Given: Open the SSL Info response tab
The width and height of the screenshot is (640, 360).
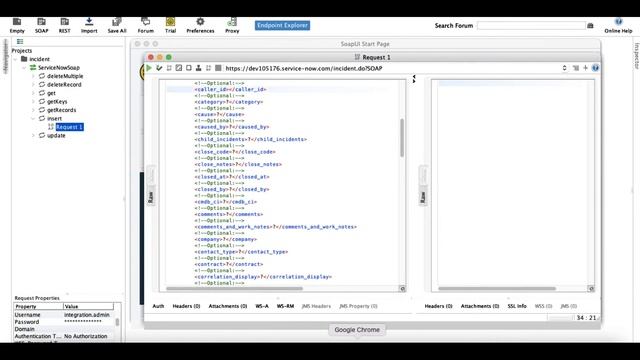Looking at the screenshot, I should tap(517, 306).
